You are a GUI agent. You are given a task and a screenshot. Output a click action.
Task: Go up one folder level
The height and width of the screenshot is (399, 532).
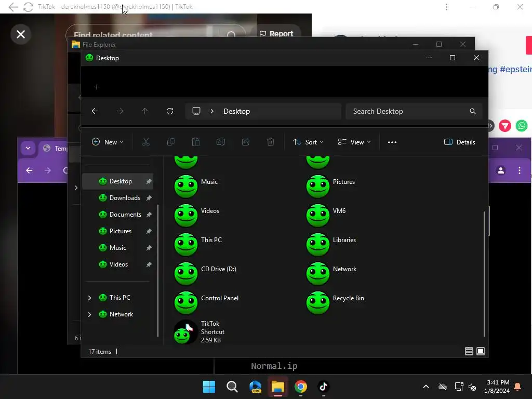point(145,111)
